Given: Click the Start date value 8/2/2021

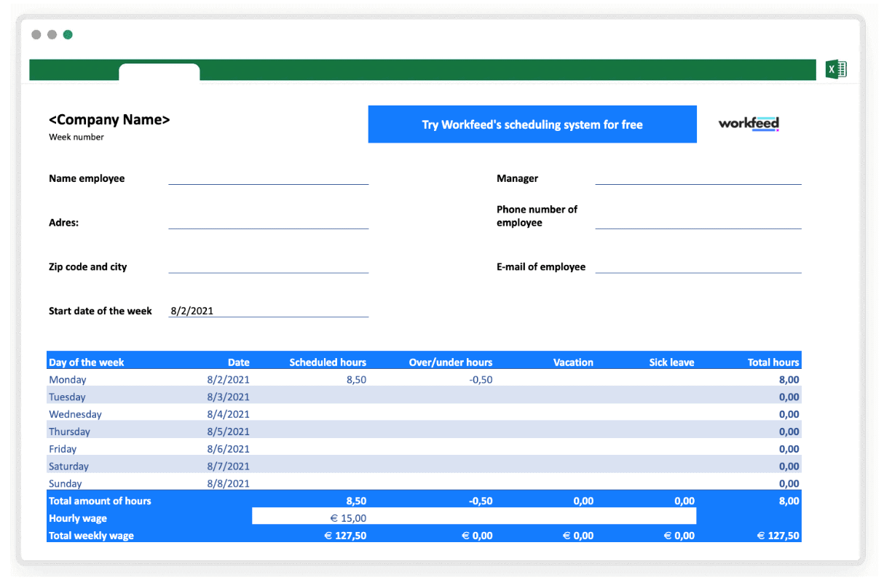Looking at the screenshot, I should (192, 311).
